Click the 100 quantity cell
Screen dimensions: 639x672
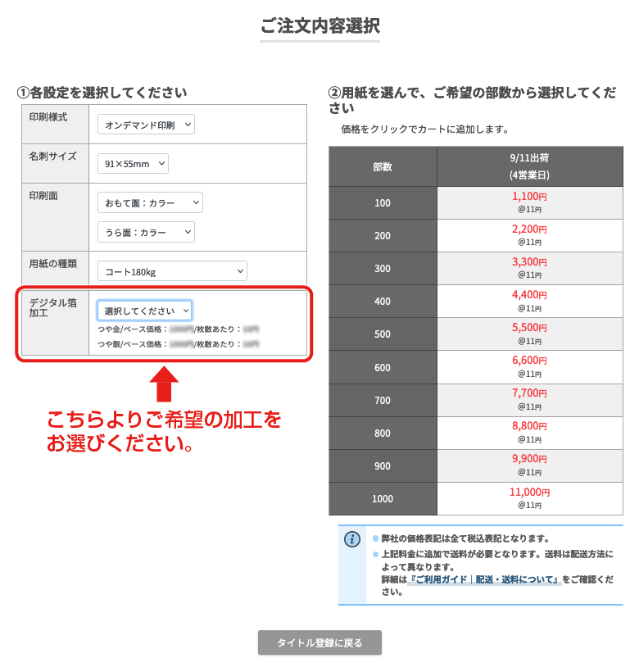[x=383, y=203]
